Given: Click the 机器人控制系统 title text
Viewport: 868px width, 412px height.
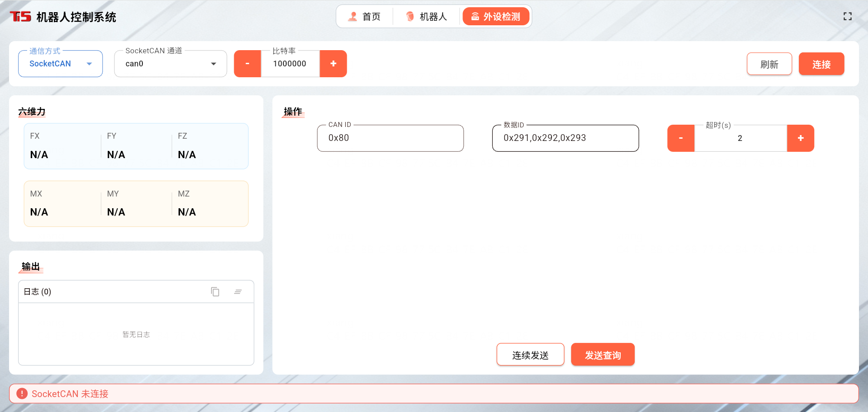Looking at the screenshot, I should click(x=76, y=17).
